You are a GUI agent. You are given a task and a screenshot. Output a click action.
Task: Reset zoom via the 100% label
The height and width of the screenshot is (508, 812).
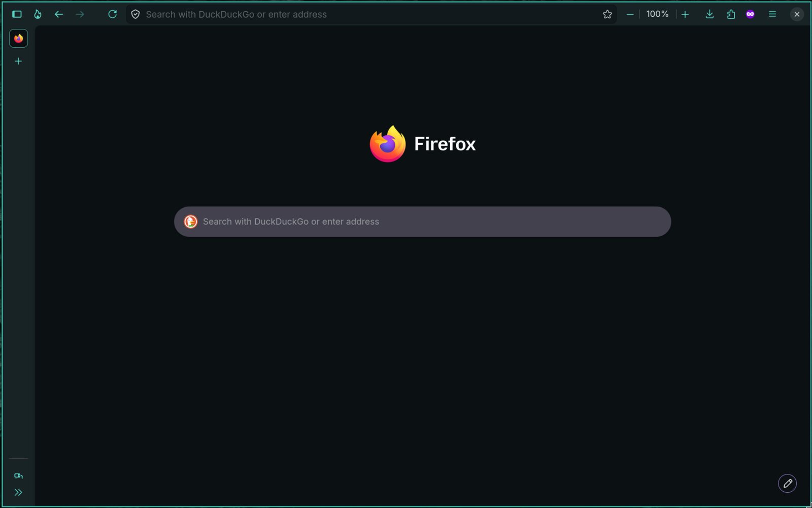click(657, 14)
